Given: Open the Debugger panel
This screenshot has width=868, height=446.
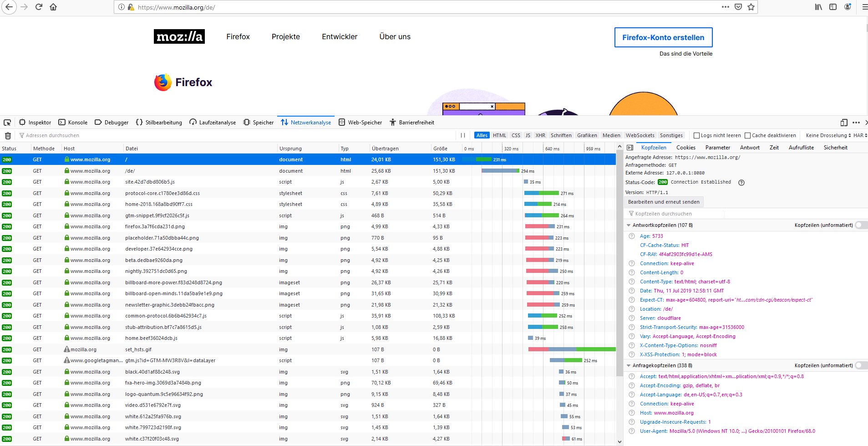Looking at the screenshot, I should [112, 123].
